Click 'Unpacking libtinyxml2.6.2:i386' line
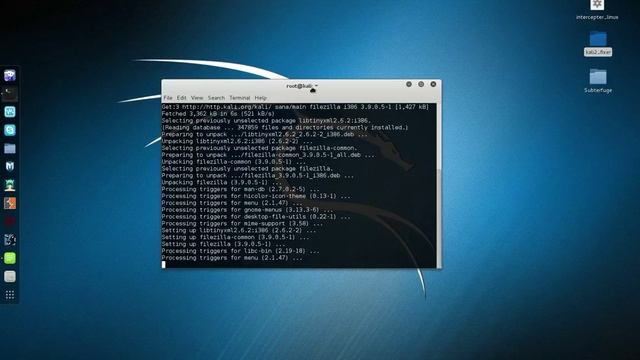Screen dimensions: 640x360 pos(237,141)
